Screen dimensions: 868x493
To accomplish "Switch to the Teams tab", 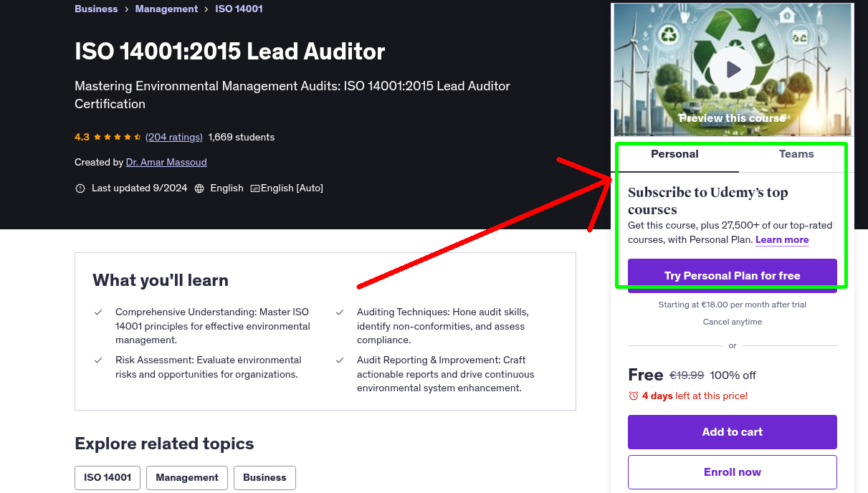I will tap(796, 154).
